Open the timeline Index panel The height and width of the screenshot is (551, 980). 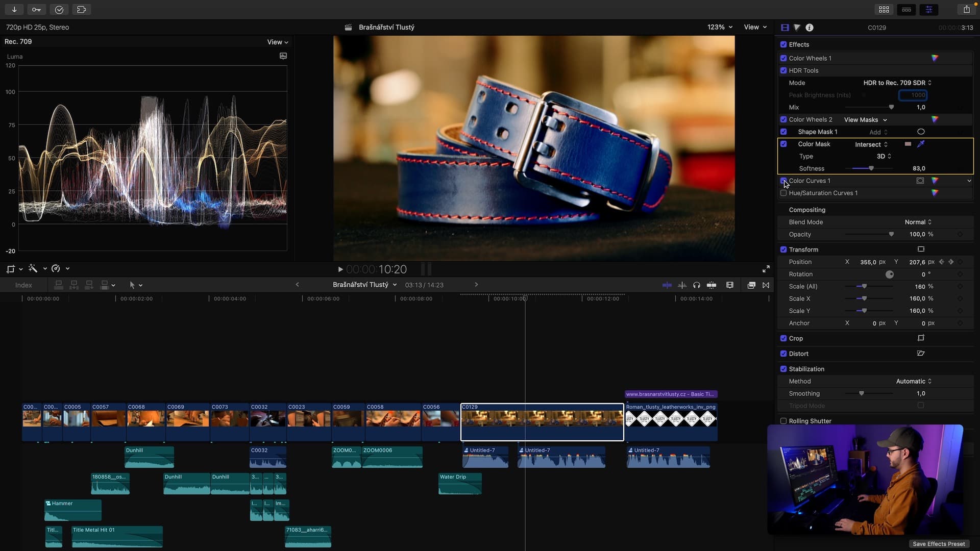click(x=23, y=285)
